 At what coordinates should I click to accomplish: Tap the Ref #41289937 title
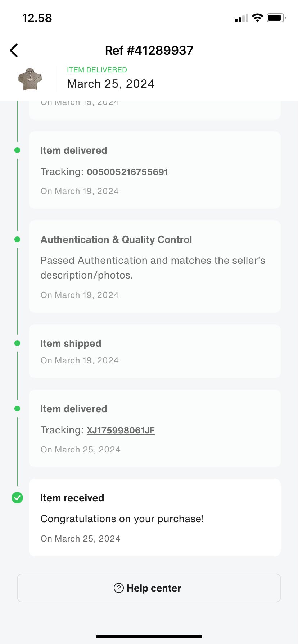click(149, 50)
